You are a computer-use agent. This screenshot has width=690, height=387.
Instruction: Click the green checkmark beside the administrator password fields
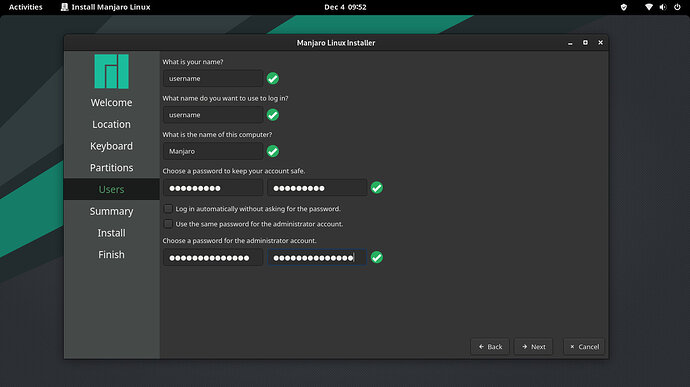pyautogui.click(x=377, y=257)
